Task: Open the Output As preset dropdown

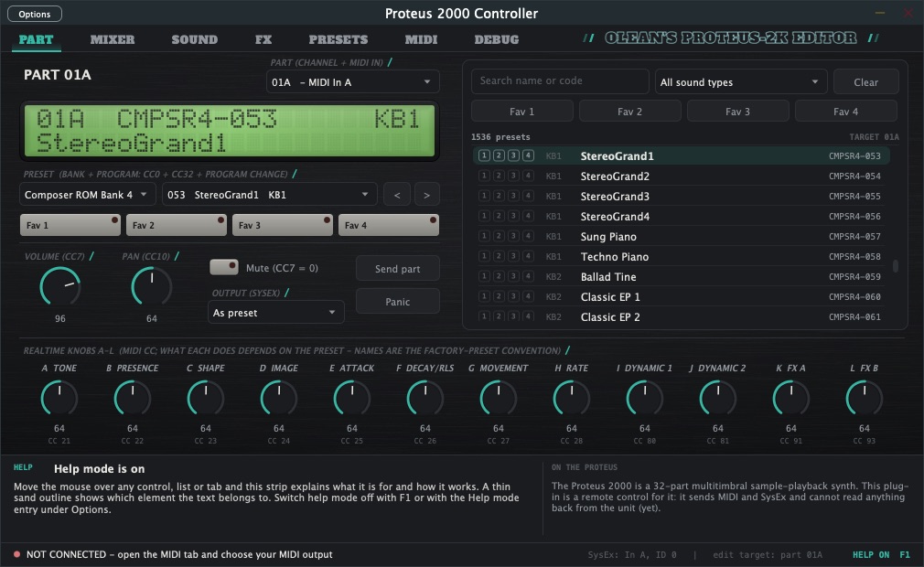Action: [x=275, y=313]
